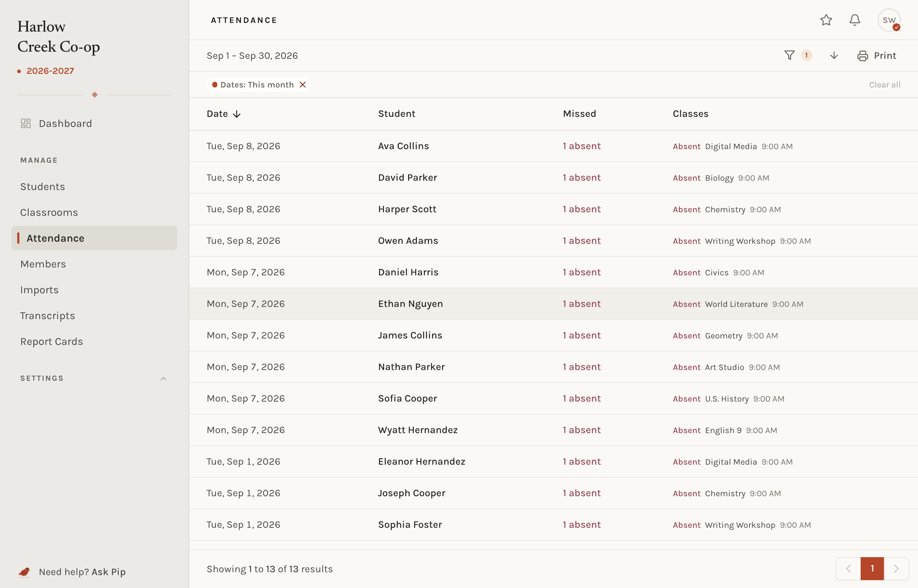Click the Student column header

coord(396,114)
